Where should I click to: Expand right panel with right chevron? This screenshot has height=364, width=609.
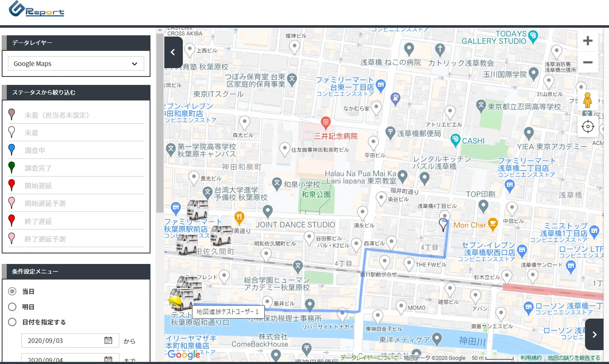(594, 335)
